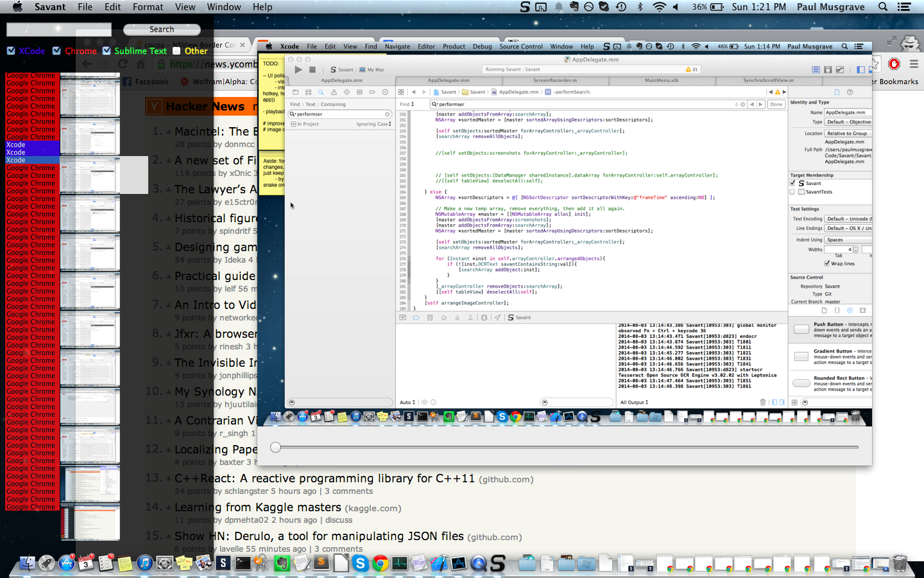Toggle the Savant target membership checkbox
The height and width of the screenshot is (578, 924).
pos(792,183)
